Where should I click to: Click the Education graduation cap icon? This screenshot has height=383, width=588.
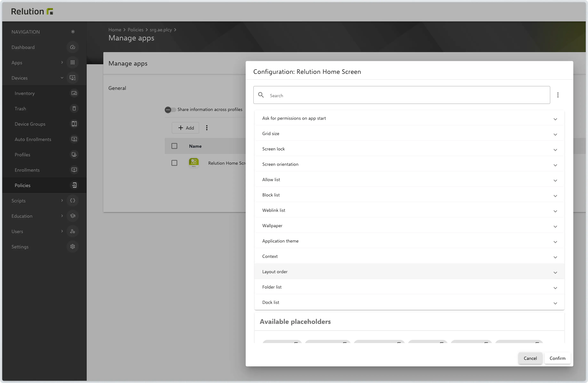(72, 216)
